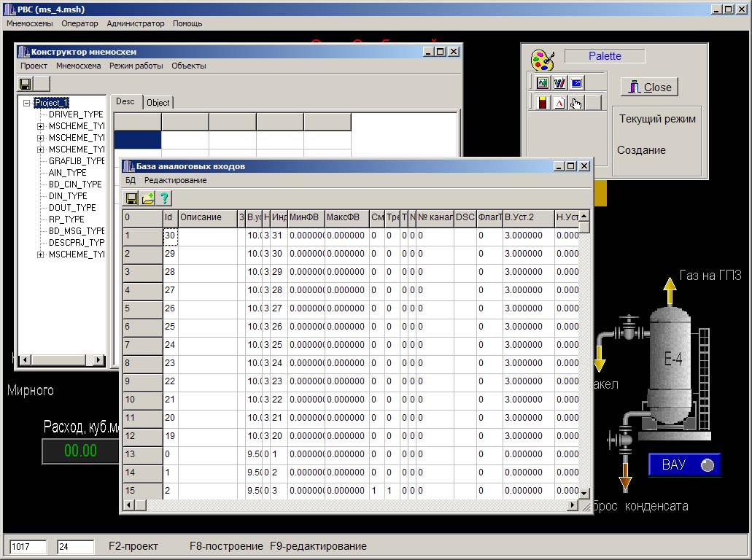Select the text label 'A' tool in Palette
Image resolution: width=752 pixels, height=560 pixels.
pyautogui.click(x=559, y=103)
